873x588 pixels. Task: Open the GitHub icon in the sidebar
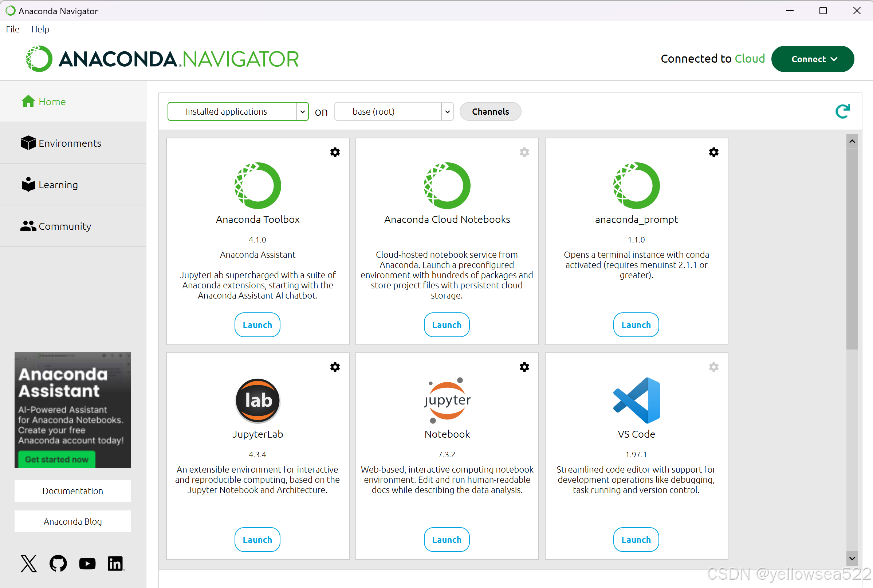(x=58, y=563)
